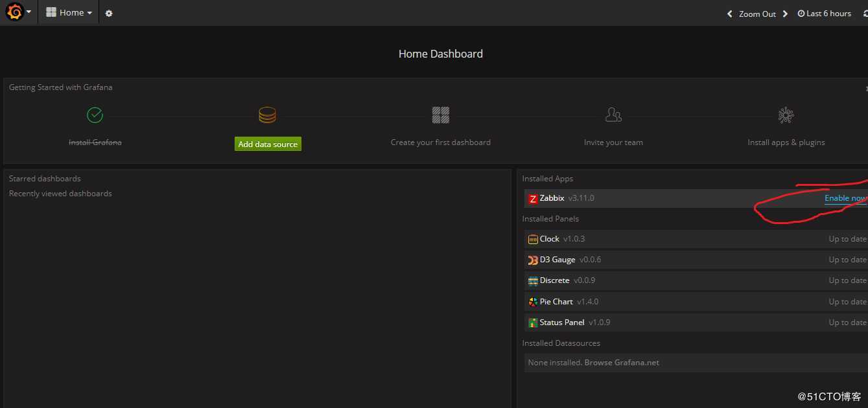868x408 pixels.
Task: Click Enable now for Zabbix
Action: 845,198
